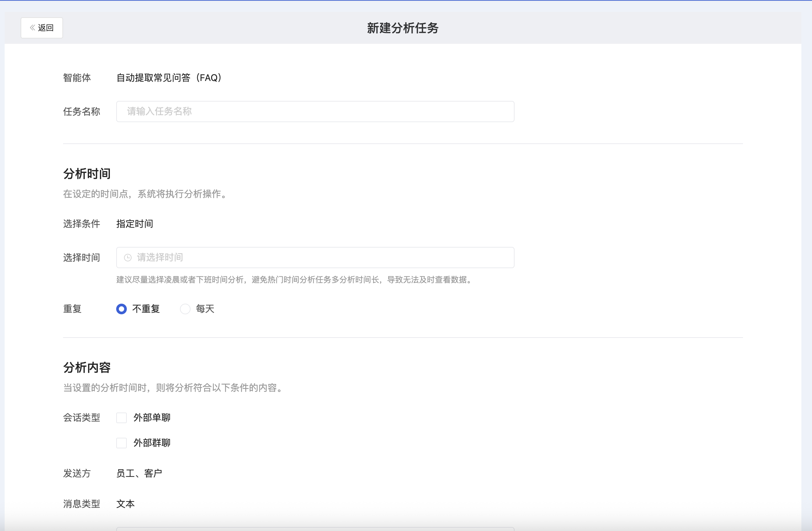Click the 选择时间 field label
Screen dimensions: 812x531
click(82, 258)
